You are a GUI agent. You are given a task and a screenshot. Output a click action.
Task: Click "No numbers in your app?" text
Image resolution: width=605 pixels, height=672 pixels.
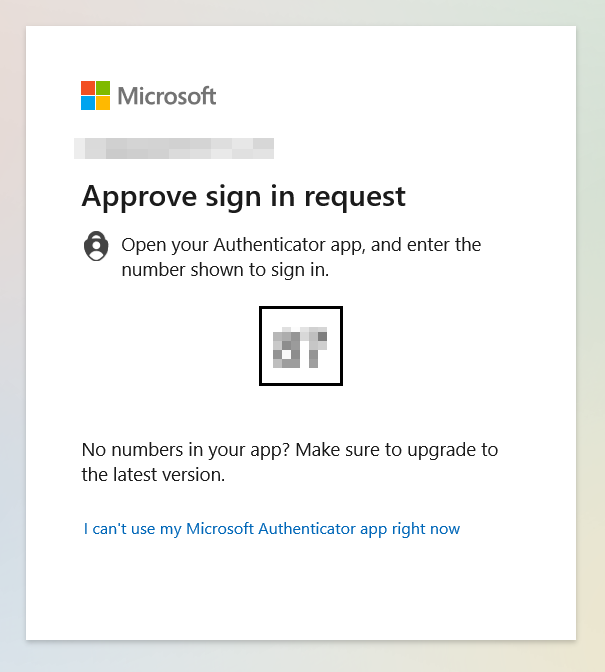(x=186, y=450)
